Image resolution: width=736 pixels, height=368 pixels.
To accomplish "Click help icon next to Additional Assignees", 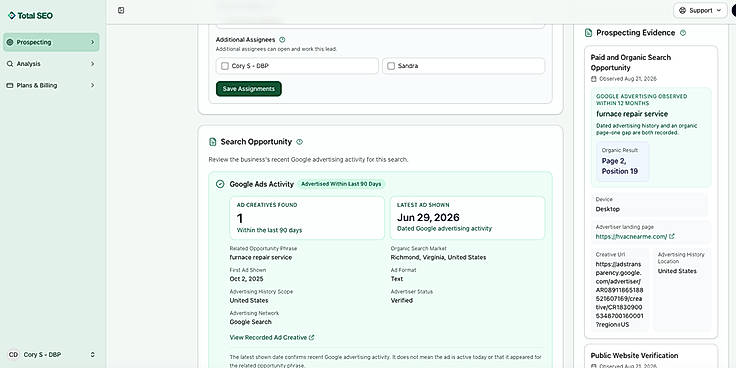I will tap(282, 40).
